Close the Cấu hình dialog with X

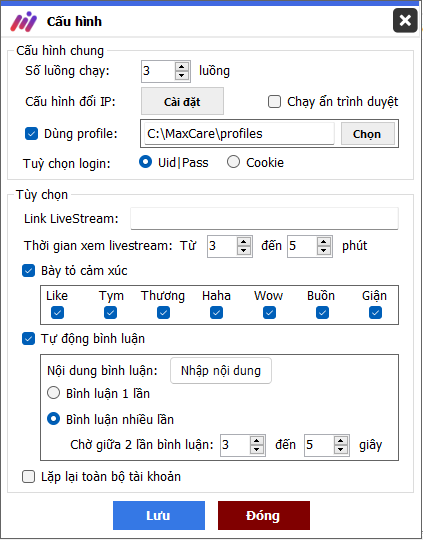click(x=405, y=21)
